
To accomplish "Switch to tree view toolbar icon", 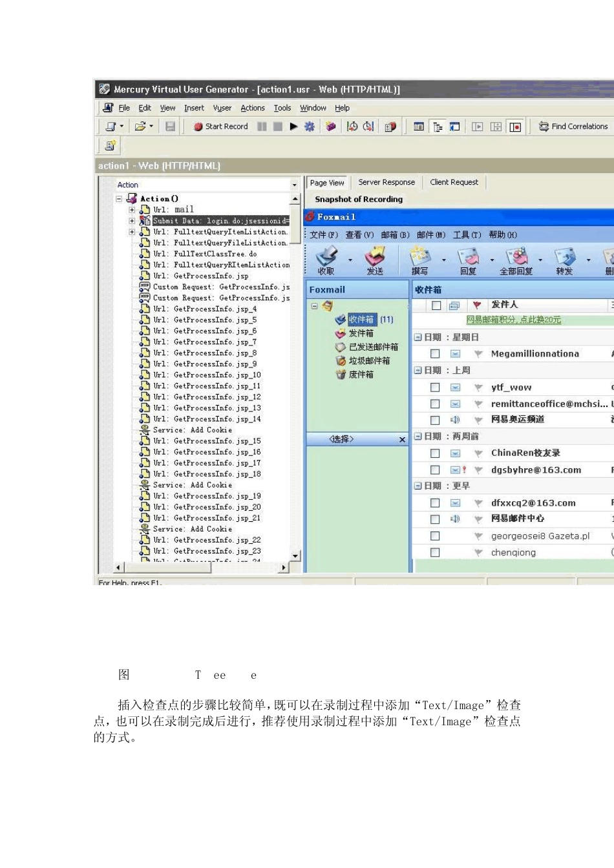I will point(438,127).
